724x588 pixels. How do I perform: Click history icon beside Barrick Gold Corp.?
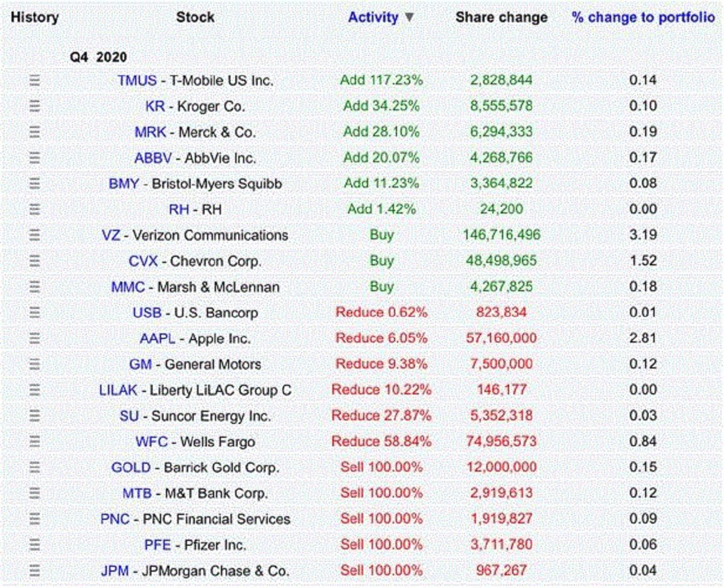point(35,467)
